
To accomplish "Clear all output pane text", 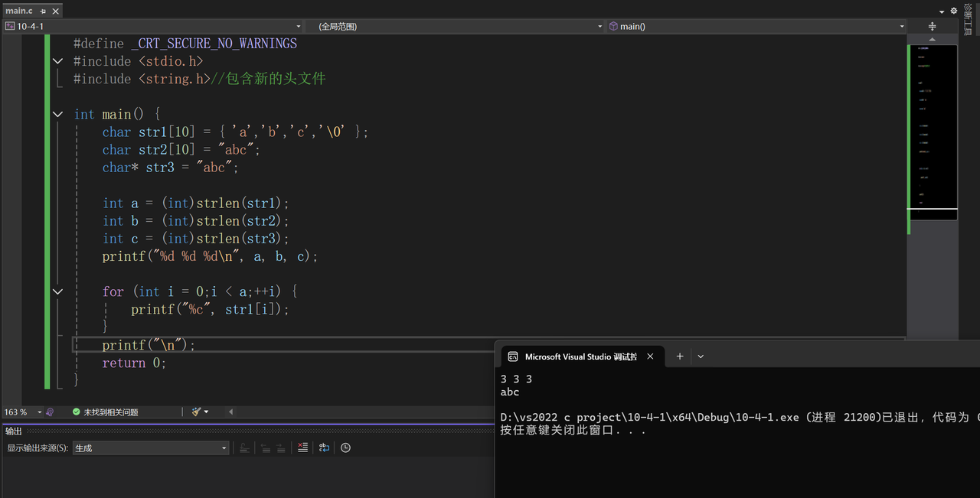I will (x=302, y=448).
